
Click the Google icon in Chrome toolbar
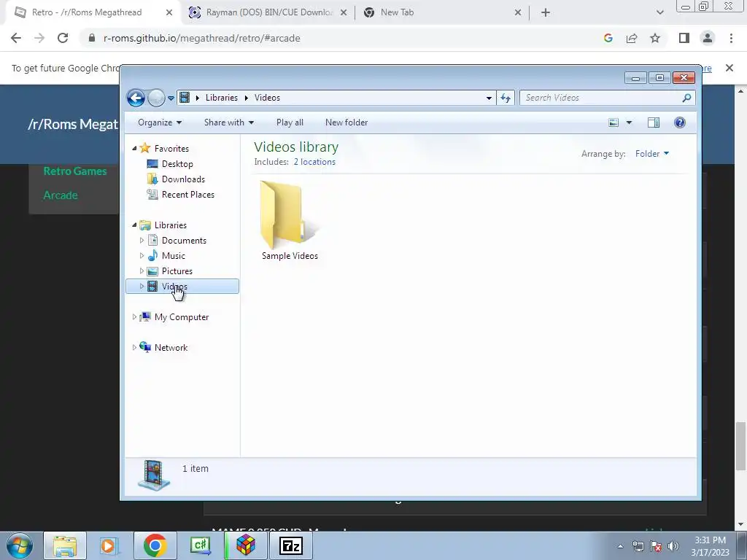[x=608, y=38]
